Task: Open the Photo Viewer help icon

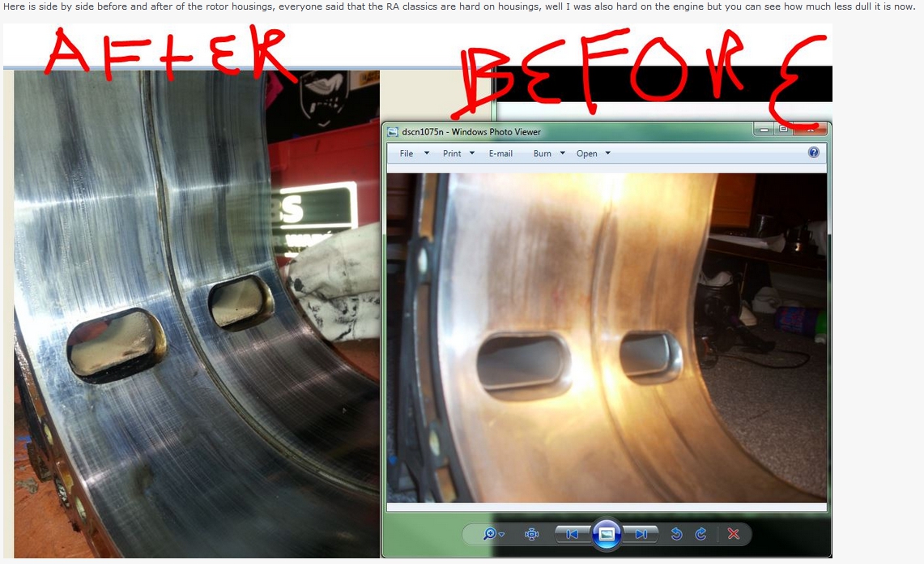Action: click(x=814, y=153)
